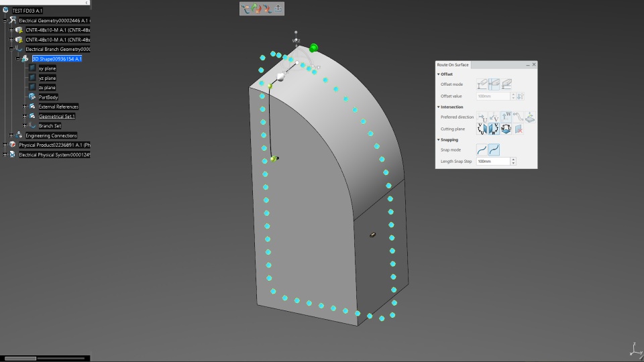Viewport: 644px width, 362px height.
Task: Expand the Engineering Connections node
Action: [11, 135]
